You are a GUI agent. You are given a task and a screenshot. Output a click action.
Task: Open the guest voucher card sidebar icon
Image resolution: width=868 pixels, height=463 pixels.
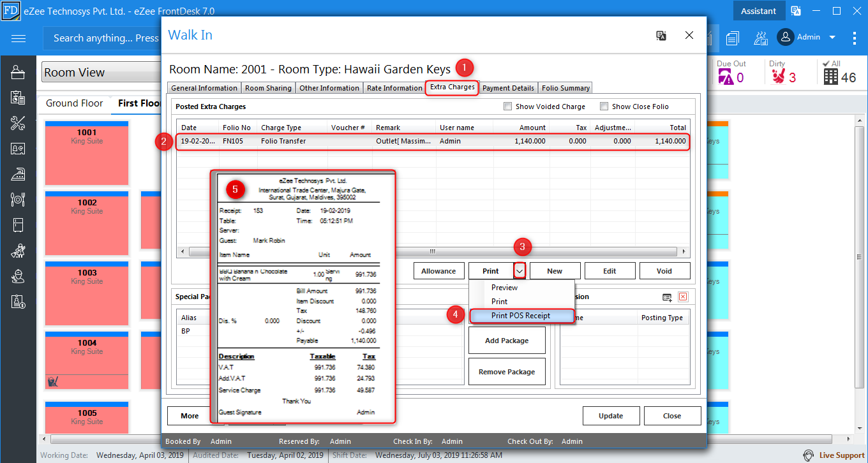18,149
